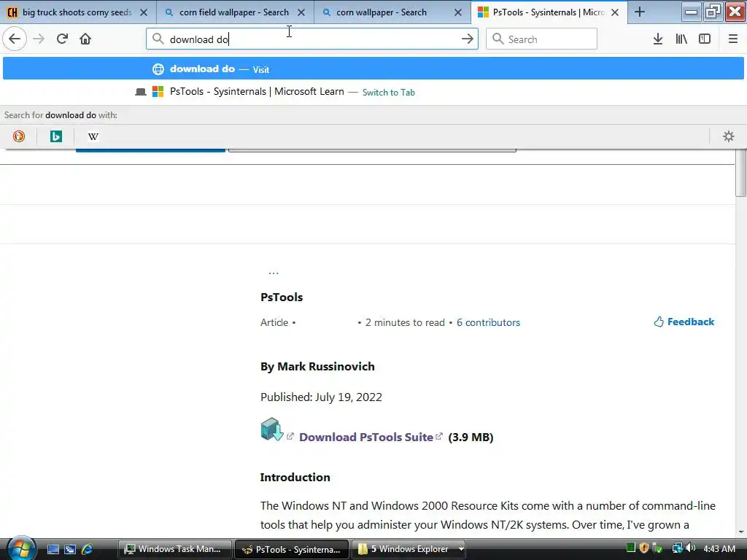Viewport: 747px width, 560px height.
Task: Open search settings gear icon
Action: (729, 136)
